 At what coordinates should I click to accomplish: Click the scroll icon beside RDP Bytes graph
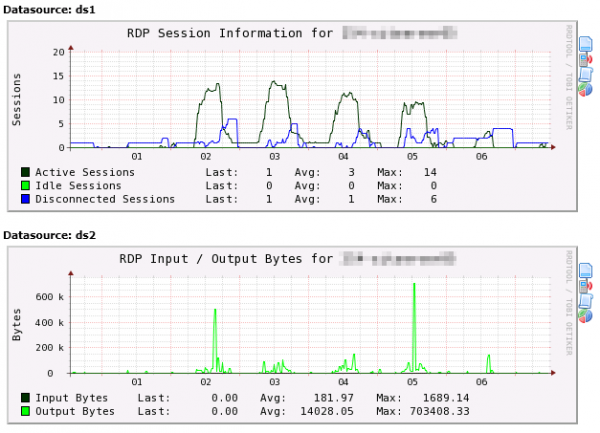585,300
